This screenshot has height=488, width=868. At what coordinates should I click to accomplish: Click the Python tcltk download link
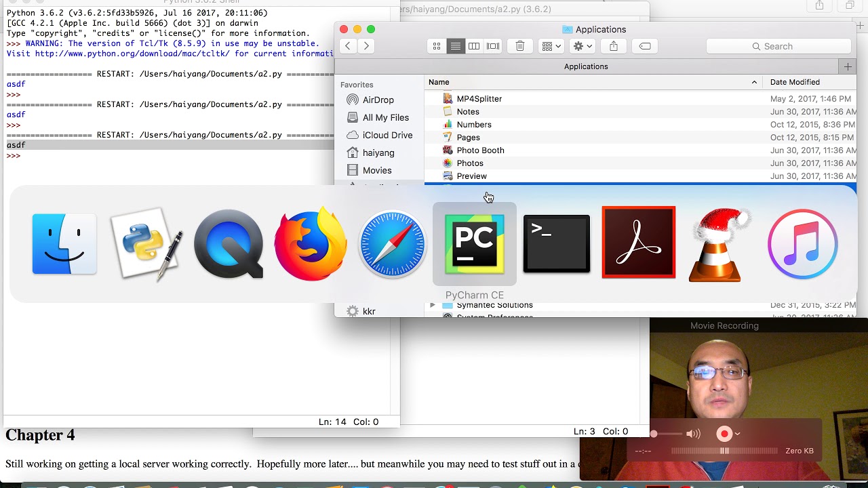point(132,54)
